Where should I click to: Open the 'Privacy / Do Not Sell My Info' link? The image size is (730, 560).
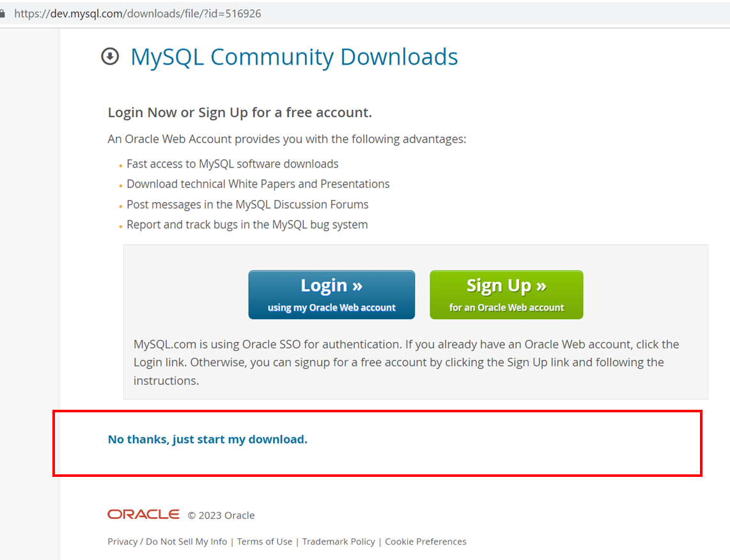click(167, 541)
